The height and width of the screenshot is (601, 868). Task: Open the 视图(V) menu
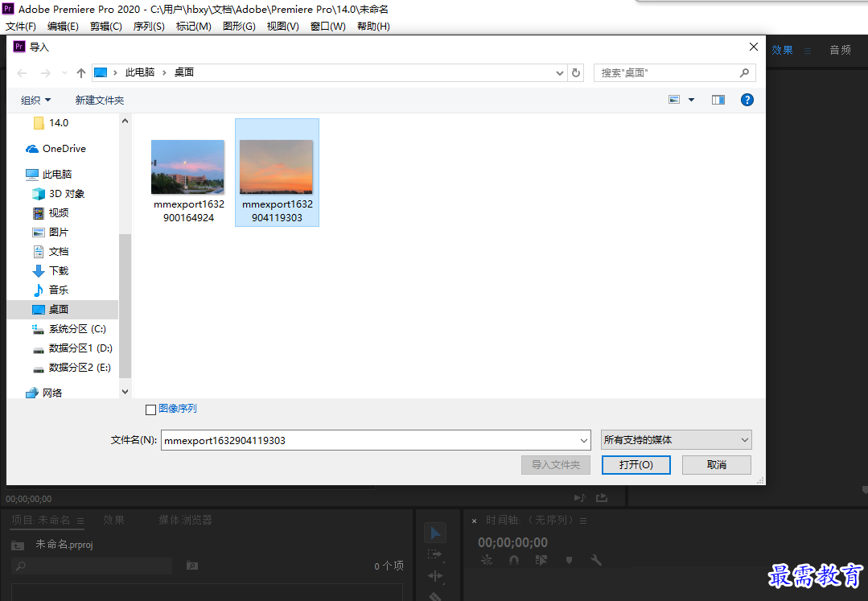(283, 27)
